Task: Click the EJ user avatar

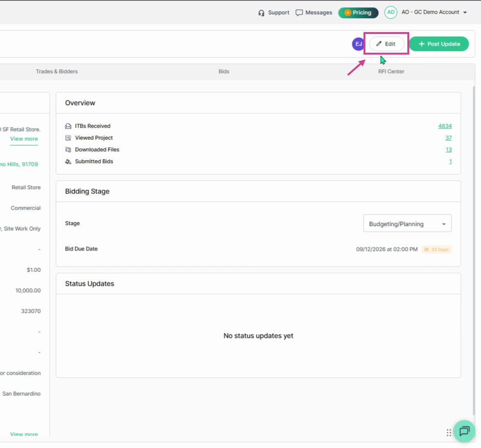Action: (x=358, y=44)
